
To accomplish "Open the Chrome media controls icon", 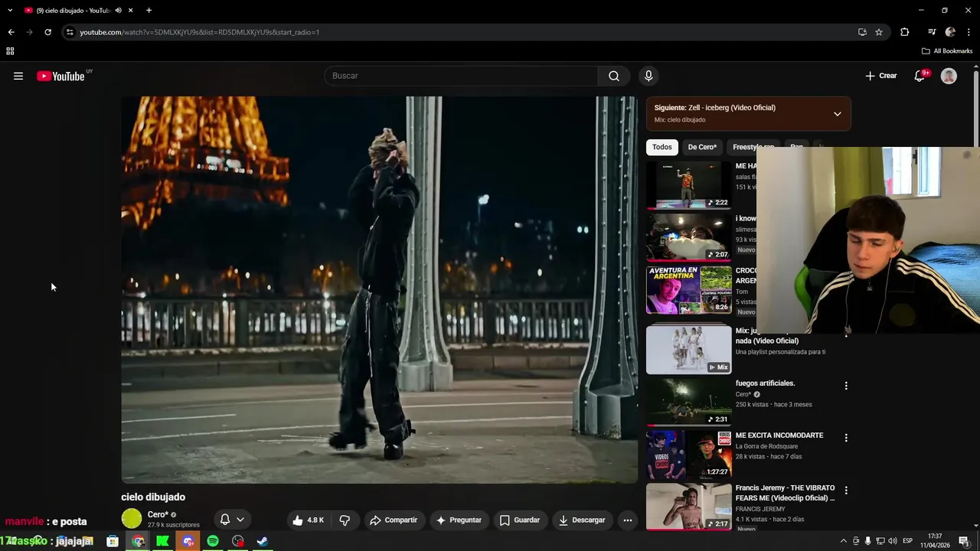I will [932, 32].
